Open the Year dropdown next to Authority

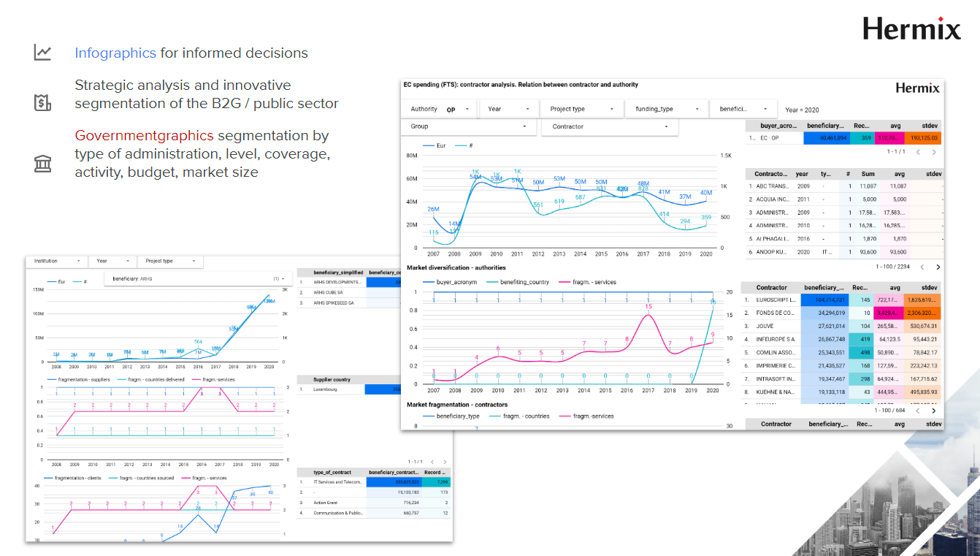tap(508, 109)
